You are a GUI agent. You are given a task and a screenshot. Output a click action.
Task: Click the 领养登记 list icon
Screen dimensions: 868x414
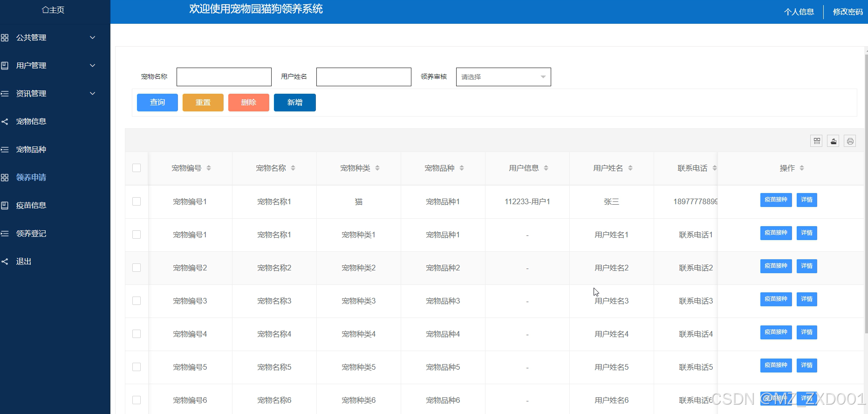[5, 234]
